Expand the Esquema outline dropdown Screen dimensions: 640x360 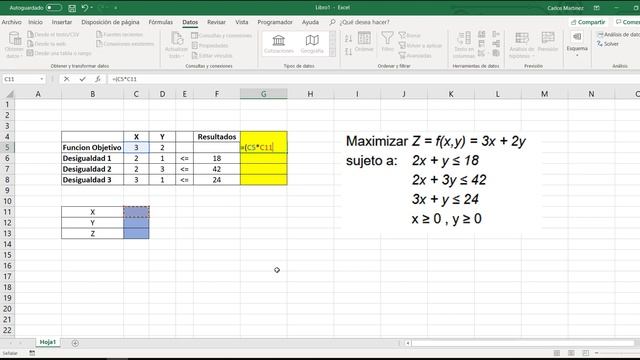click(577, 55)
